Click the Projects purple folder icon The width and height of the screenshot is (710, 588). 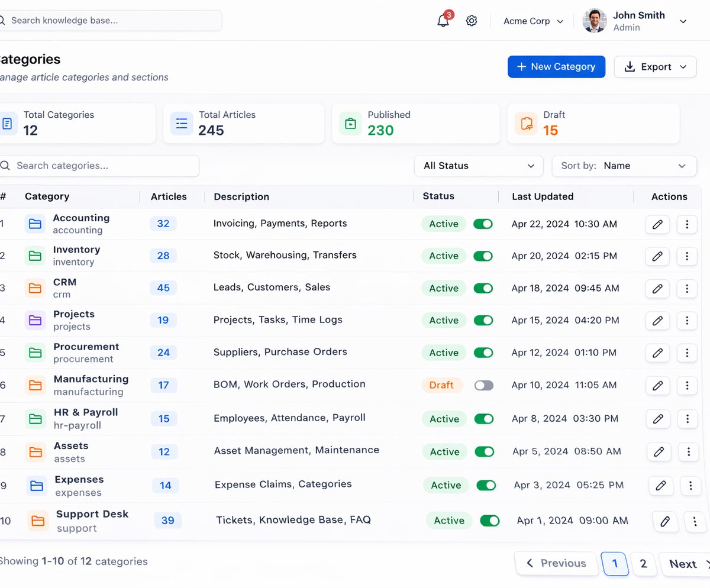point(35,321)
